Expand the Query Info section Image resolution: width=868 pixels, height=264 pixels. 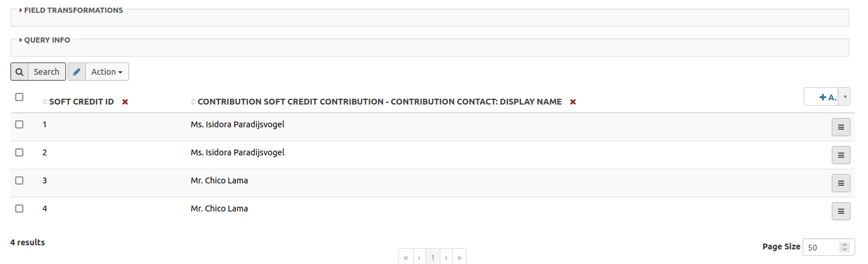(47, 40)
